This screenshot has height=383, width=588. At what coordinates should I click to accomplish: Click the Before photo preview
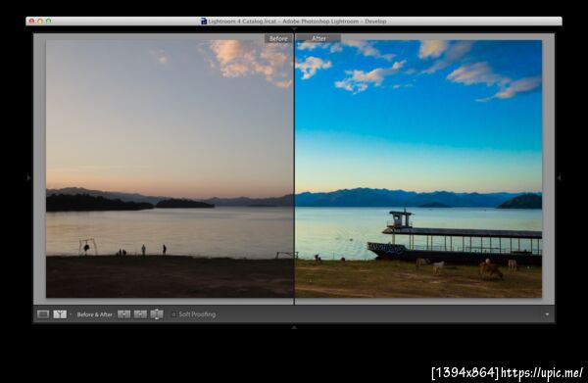(170, 168)
